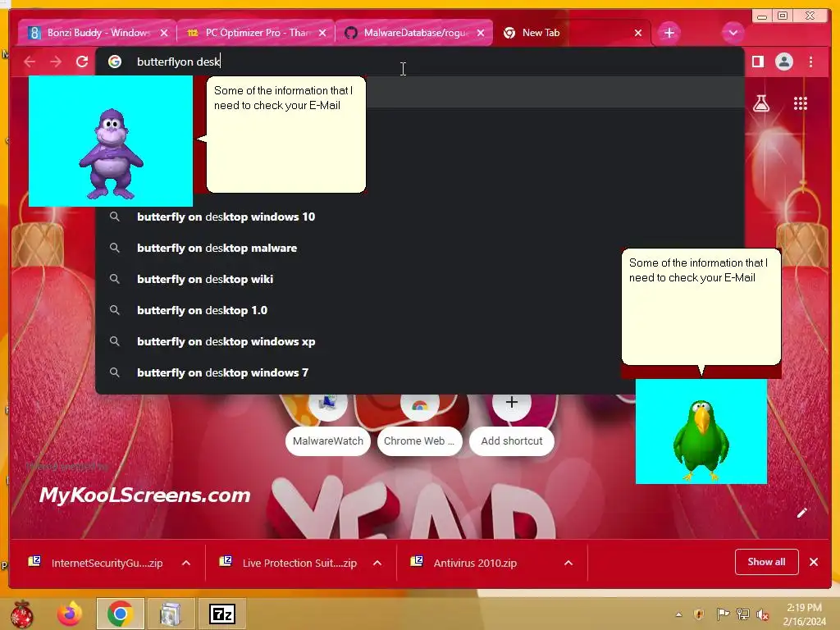Click the gorilla's speech balloon
This screenshot has height=630, width=840.
286,134
